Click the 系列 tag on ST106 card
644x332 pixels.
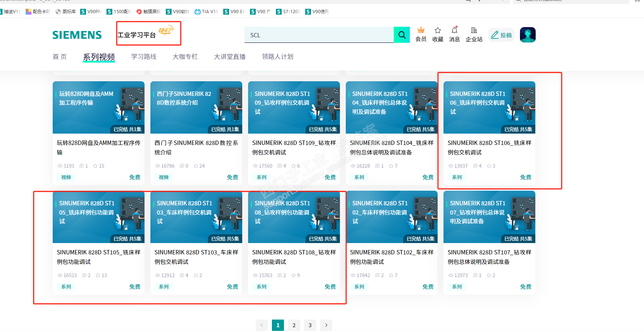pyautogui.click(x=457, y=177)
